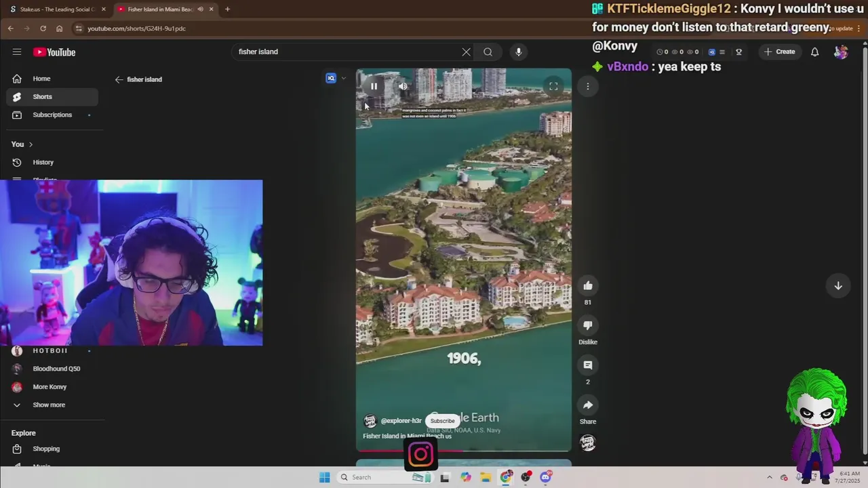The width and height of the screenshot is (868, 488).
Task: Open the Windows Start menu
Action: coord(325,477)
